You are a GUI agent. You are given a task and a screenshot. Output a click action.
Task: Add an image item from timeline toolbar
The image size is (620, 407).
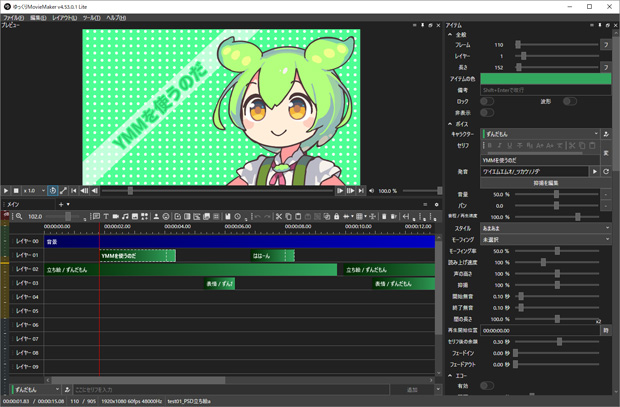[135, 216]
